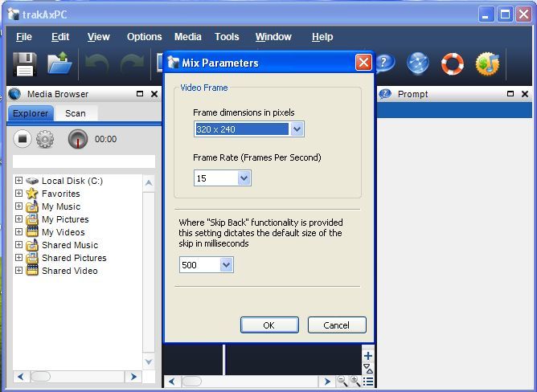Open the gear settings icon in Media Browser
537x392 pixels.
click(x=45, y=139)
